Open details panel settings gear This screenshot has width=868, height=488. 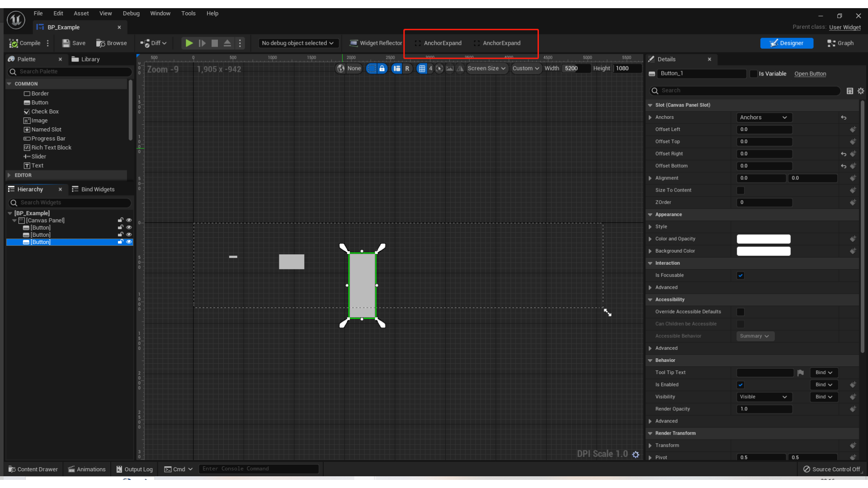point(861,91)
